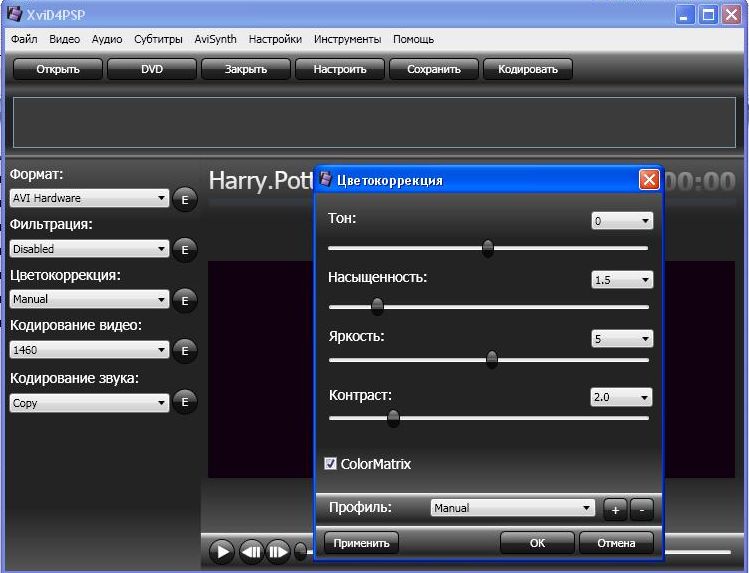
Task: Click the Яркость slider handle
Action: pos(492,359)
